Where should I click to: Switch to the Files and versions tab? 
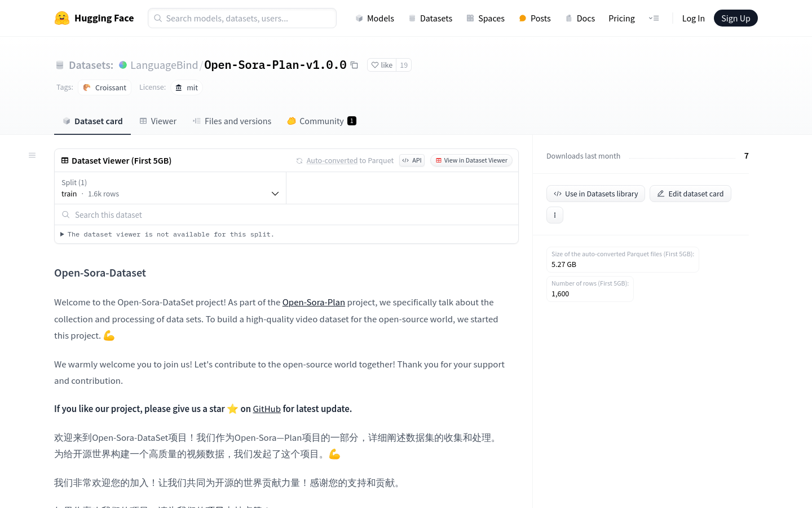point(232,121)
